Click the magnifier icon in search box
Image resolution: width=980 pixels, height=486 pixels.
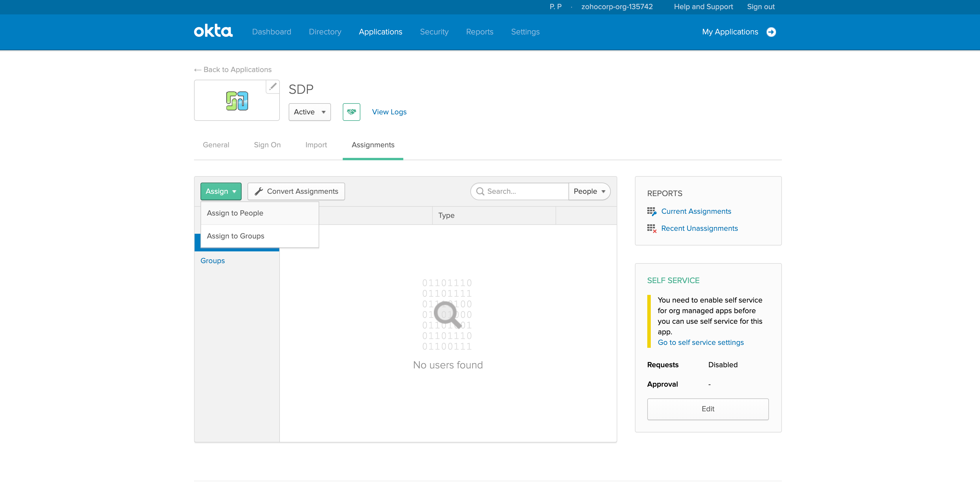(x=480, y=191)
